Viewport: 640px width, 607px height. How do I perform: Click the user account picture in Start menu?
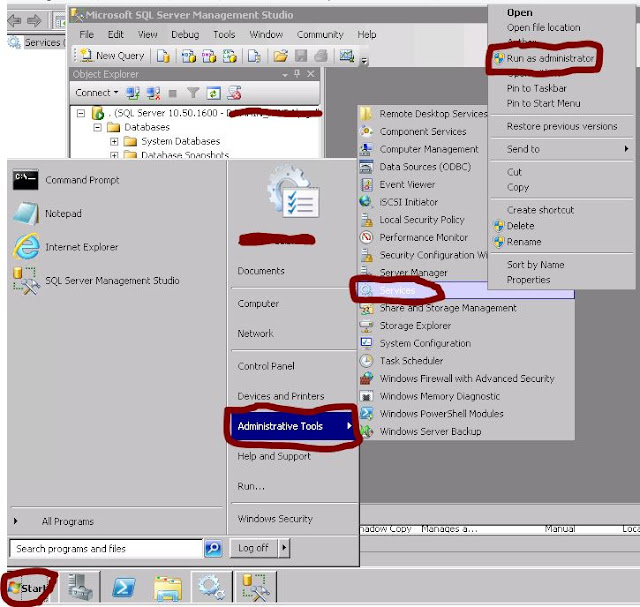[x=293, y=191]
